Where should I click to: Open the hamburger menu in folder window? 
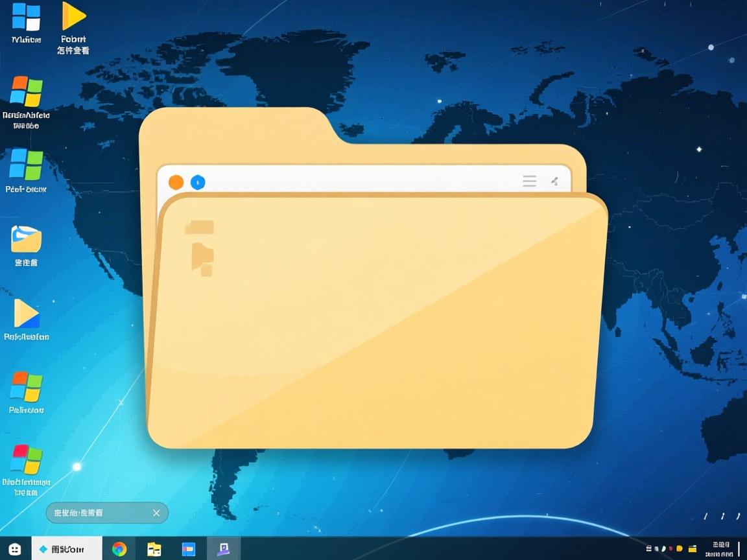(x=529, y=181)
